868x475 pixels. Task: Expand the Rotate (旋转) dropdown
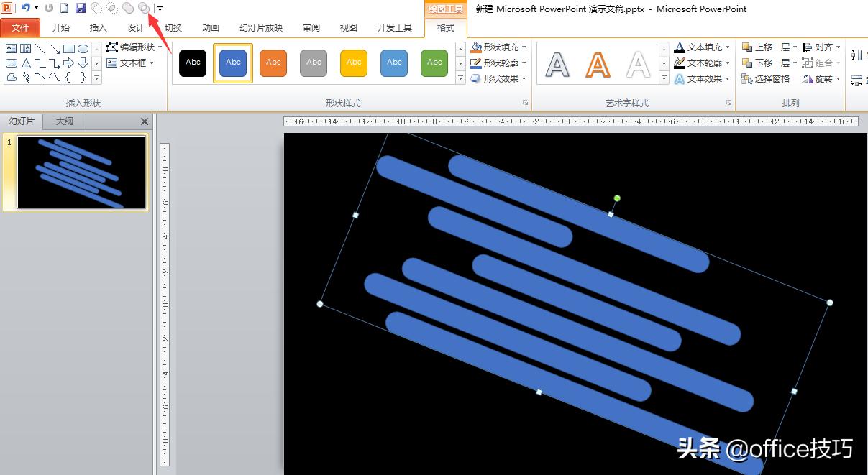tap(822, 79)
